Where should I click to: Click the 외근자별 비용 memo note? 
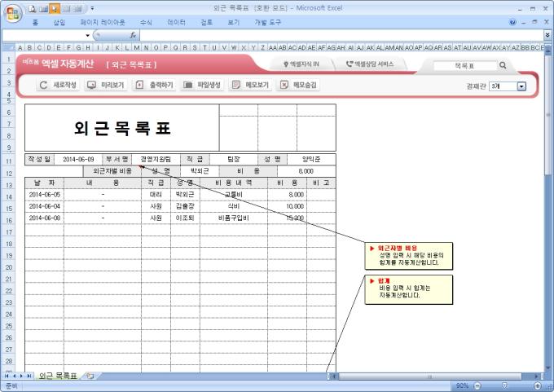[x=408, y=256]
